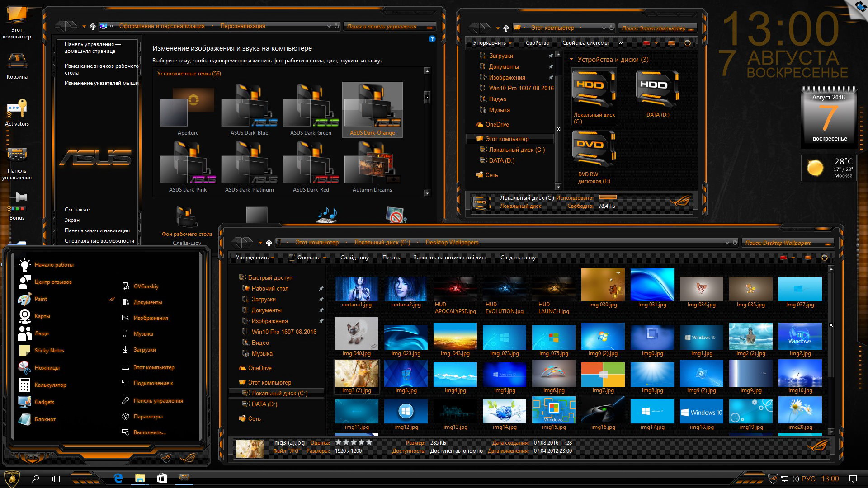Collapse the Устройства и диски group
Image resolution: width=868 pixels, height=488 pixels.
(571, 60)
